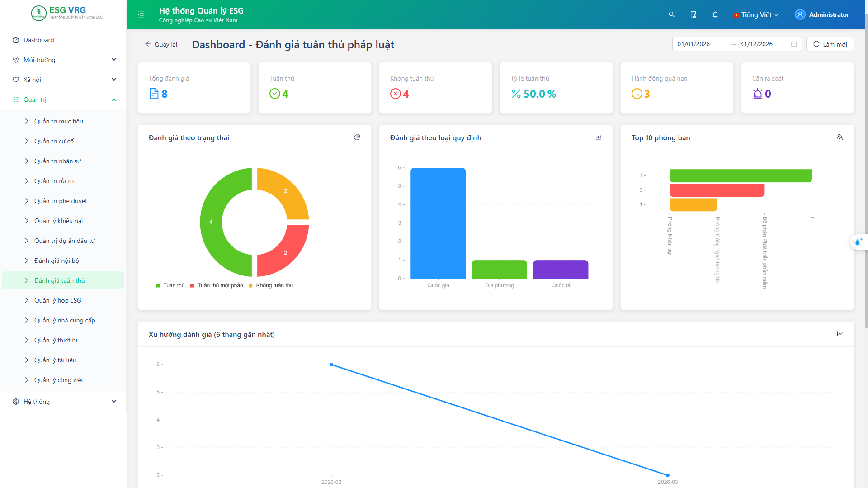
Task: Open notifications bell icon
Action: tap(715, 14)
